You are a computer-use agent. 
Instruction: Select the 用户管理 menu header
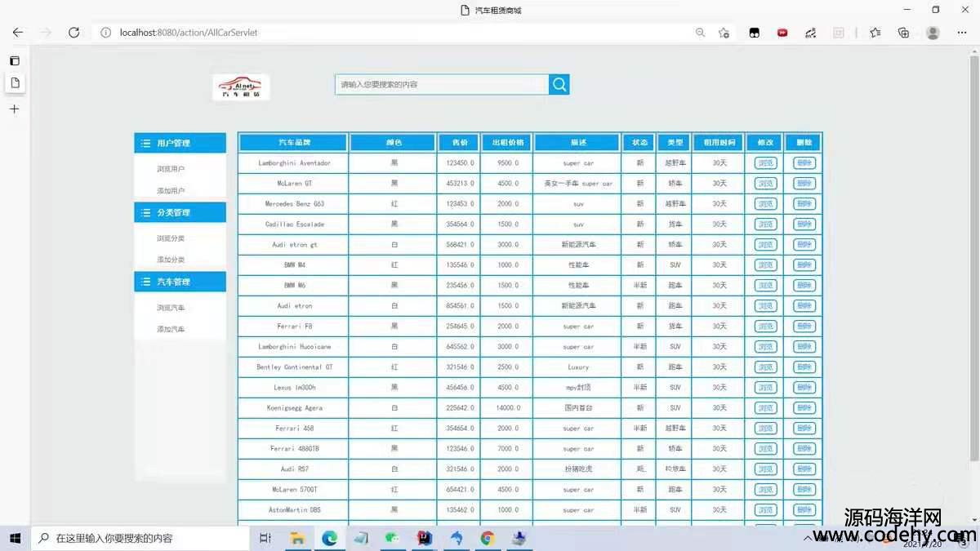pos(180,143)
